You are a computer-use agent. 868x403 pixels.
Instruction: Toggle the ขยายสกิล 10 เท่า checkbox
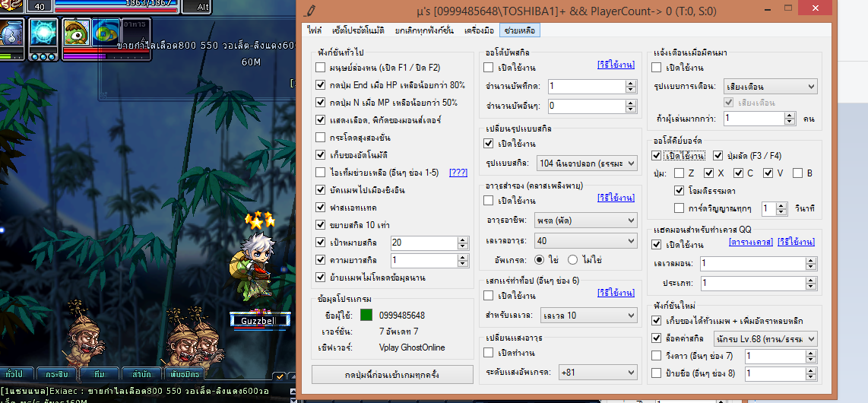coord(320,225)
